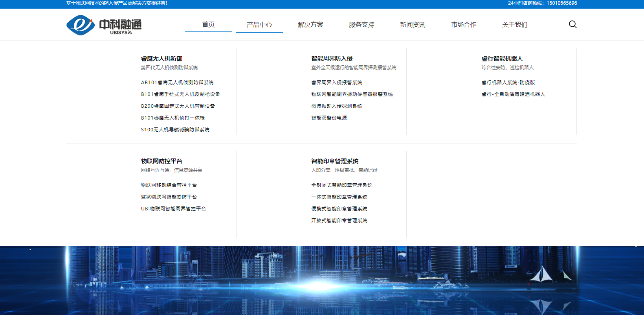Viewport: 644px width, 315px height.
Task: Open 物联网移动综合管控平台
Action: tap(169, 185)
